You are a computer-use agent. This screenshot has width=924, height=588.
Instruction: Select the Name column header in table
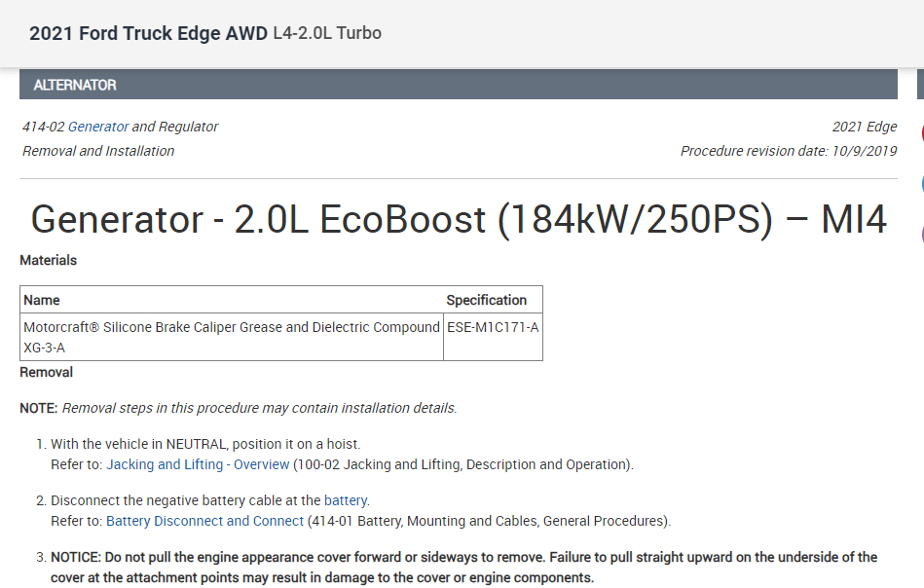tap(42, 300)
